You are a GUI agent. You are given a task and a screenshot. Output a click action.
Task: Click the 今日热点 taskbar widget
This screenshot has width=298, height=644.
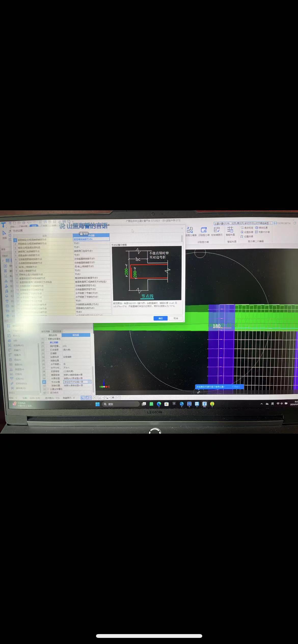[x=22, y=404]
